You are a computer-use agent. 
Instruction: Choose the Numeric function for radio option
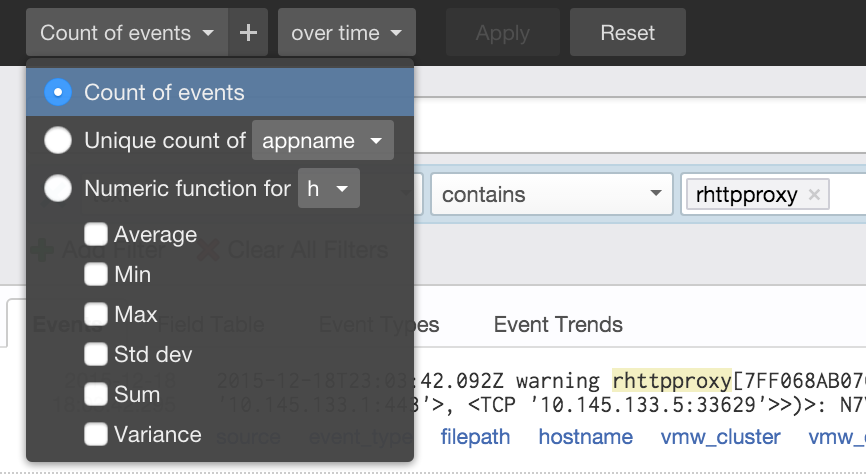(58, 188)
